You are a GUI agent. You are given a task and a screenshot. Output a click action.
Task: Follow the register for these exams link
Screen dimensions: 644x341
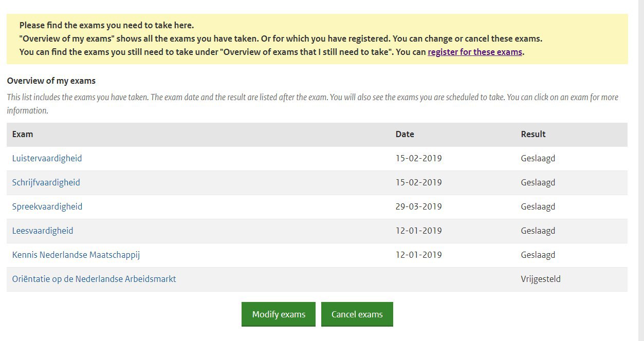coord(475,52)
